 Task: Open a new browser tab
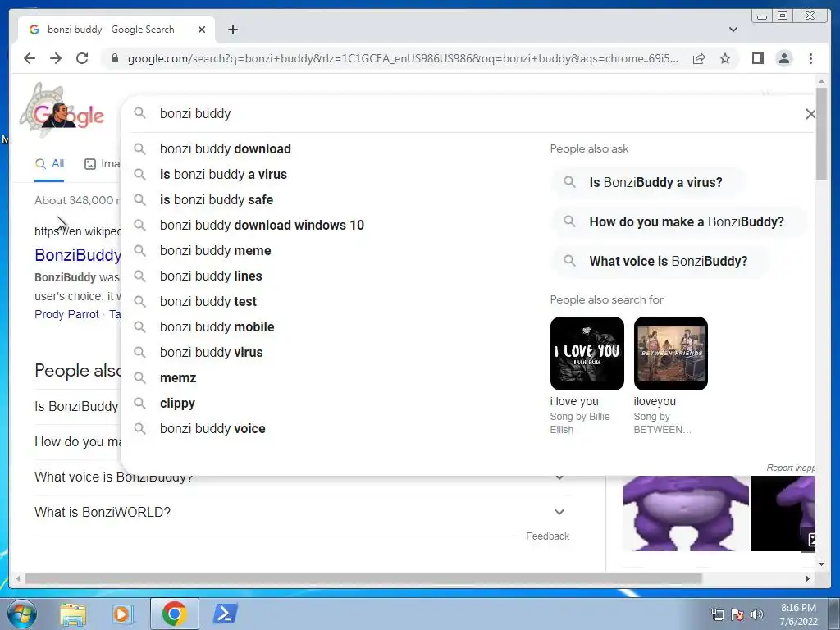(x=232, y=30)
